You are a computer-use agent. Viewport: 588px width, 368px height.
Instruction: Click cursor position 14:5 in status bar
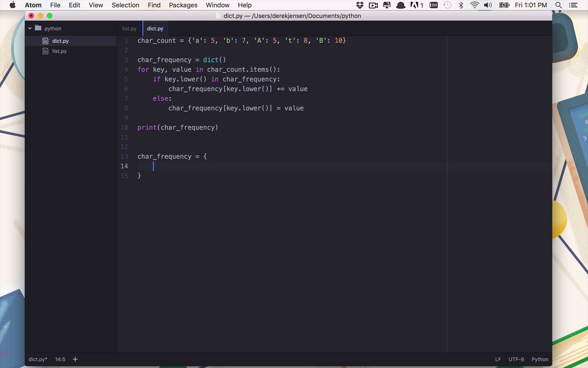tap(60, 359)
